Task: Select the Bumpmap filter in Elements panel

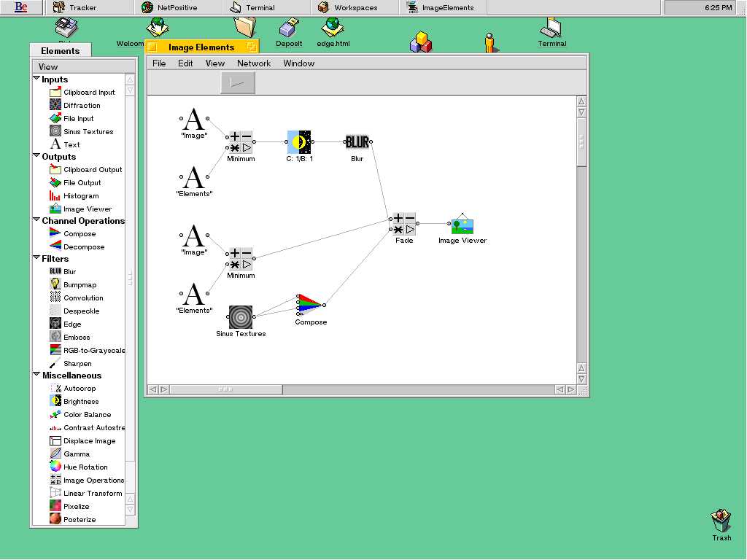Action: pyautogui.click(x=80, y=285)
